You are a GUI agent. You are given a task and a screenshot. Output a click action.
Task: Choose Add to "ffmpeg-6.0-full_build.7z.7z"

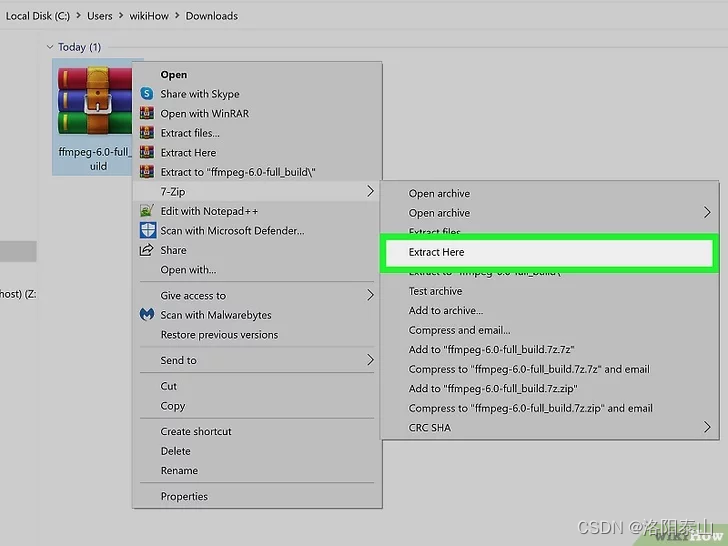click(550, 349)
